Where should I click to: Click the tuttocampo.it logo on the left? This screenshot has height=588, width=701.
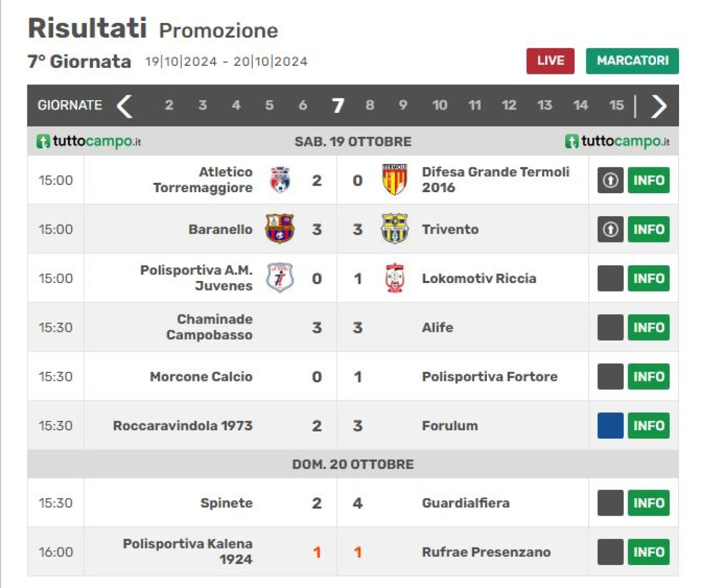pos(89,141)
